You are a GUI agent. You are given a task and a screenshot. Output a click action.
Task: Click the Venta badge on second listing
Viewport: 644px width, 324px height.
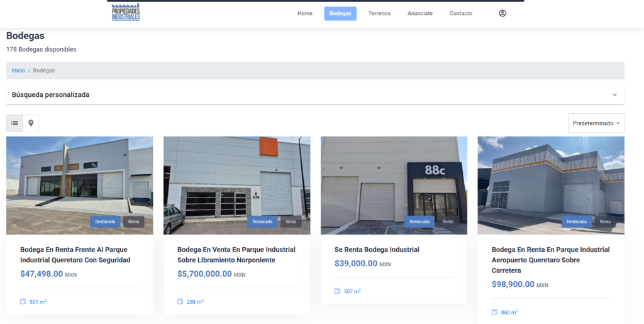[x=291, y=221]
